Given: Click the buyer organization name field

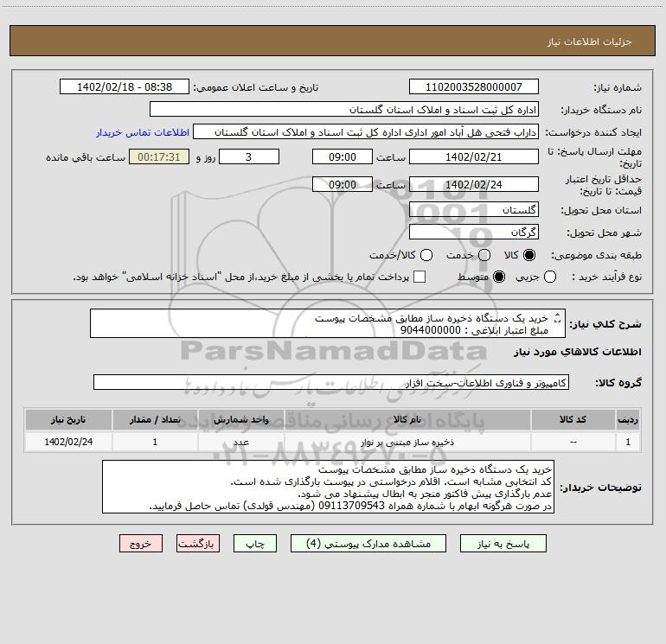Looking at the screenshot, I should coord(344,110).
